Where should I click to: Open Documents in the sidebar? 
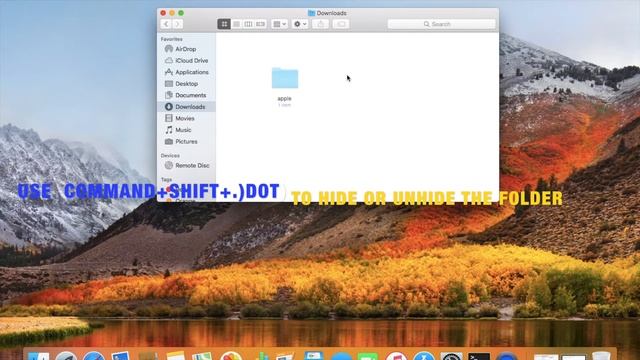point(186,95)
